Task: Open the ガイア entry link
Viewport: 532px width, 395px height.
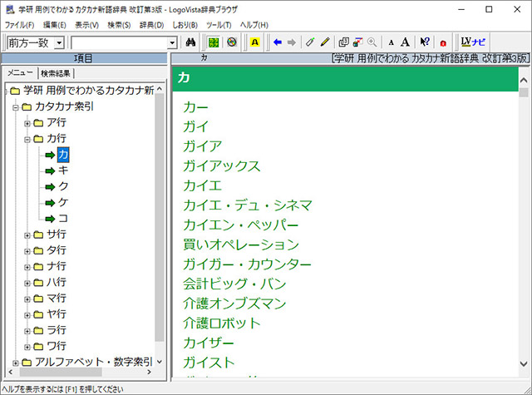Action: click(202, 146)
